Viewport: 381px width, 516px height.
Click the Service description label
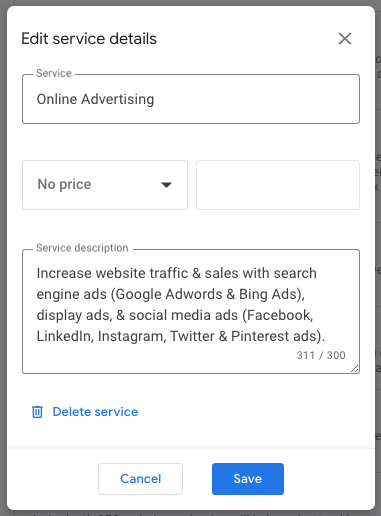82,248
